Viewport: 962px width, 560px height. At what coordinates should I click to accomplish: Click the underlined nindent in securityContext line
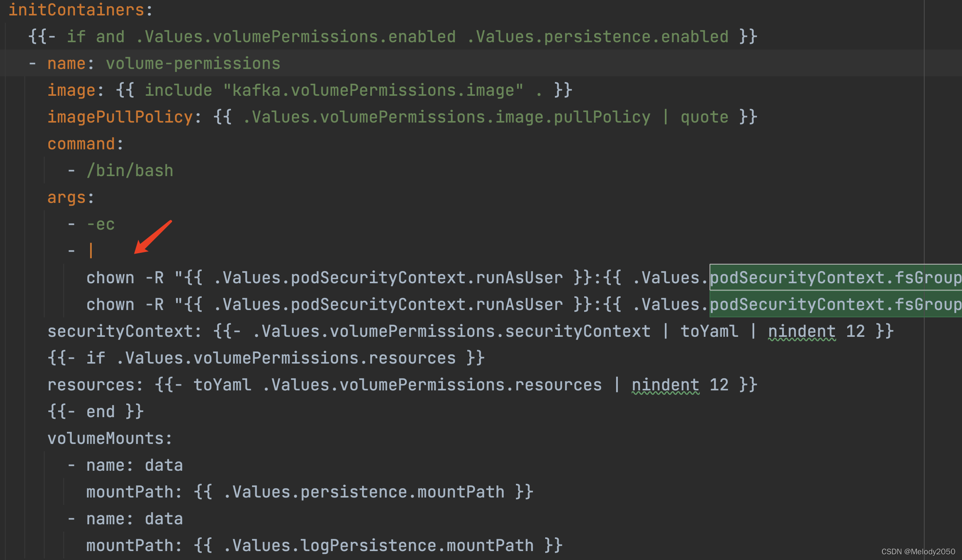(802, 332)
